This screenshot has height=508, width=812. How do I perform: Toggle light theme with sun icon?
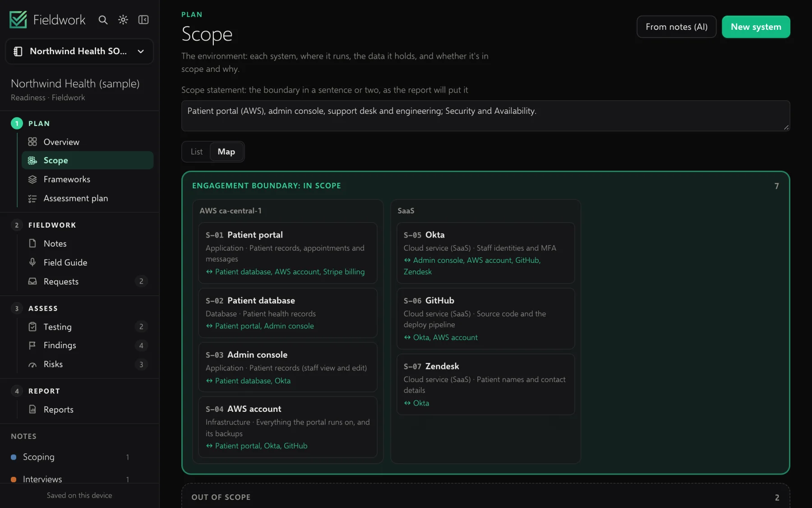click(x=123, y=20)
